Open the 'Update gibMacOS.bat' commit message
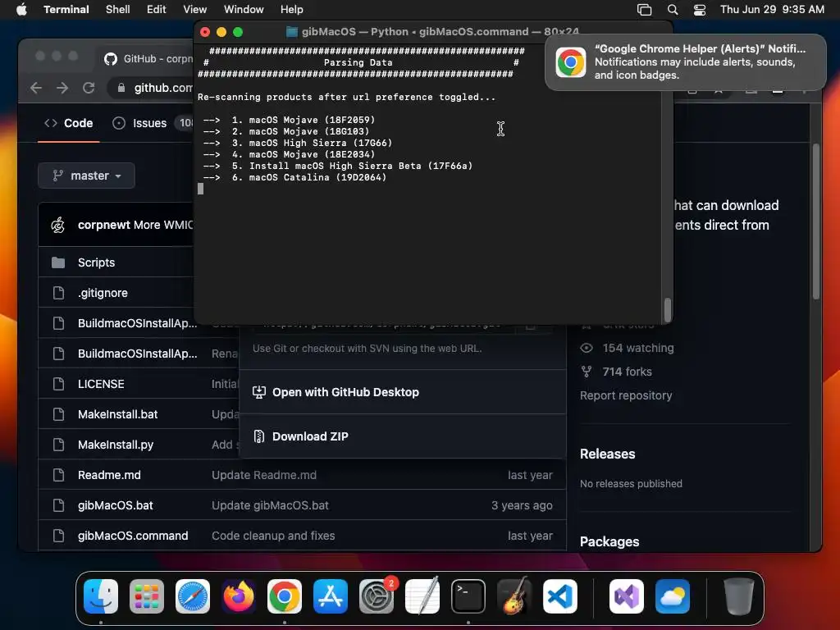 click(270, 505)
